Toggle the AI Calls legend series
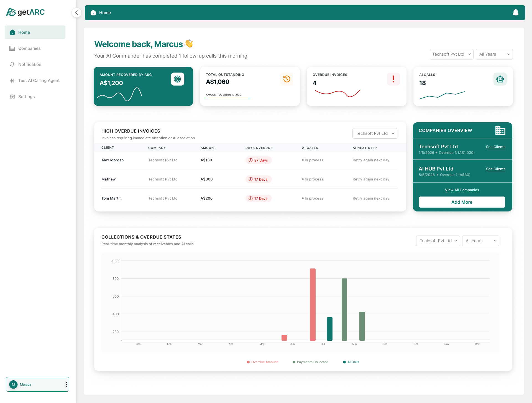532x403 pixels. 351,362
